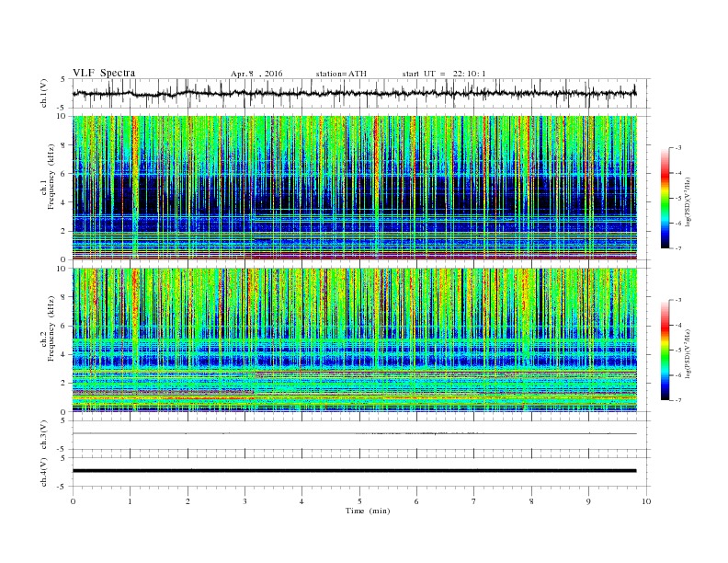Viewport: 728px width, 563px height.
Task: Click the "6" kHz tick of ch.2 axis
Action: click(64, 326)
